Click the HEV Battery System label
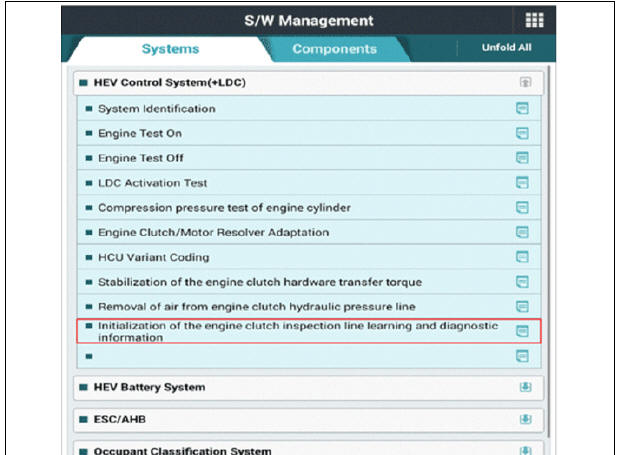 [149, 387]
